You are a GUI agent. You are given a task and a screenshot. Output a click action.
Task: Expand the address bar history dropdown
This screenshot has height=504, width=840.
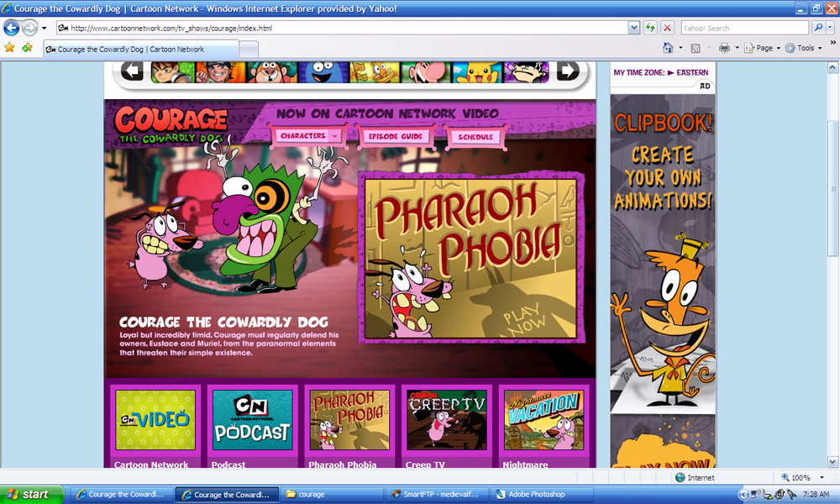pos(633,28)
